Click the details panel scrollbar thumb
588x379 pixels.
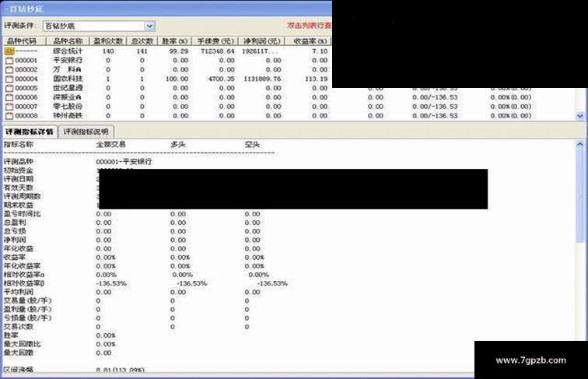pos(580,196)
